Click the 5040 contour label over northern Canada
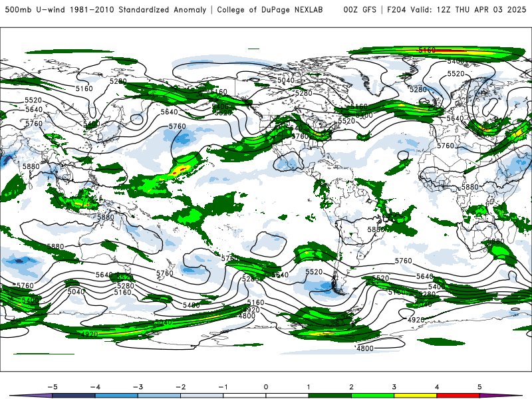Viewport: 532px width, 399px height. click(x=286, y=80)
